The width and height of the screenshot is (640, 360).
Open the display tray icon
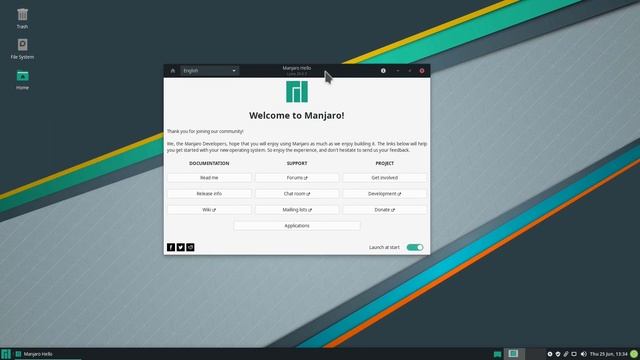pos(574,354)
